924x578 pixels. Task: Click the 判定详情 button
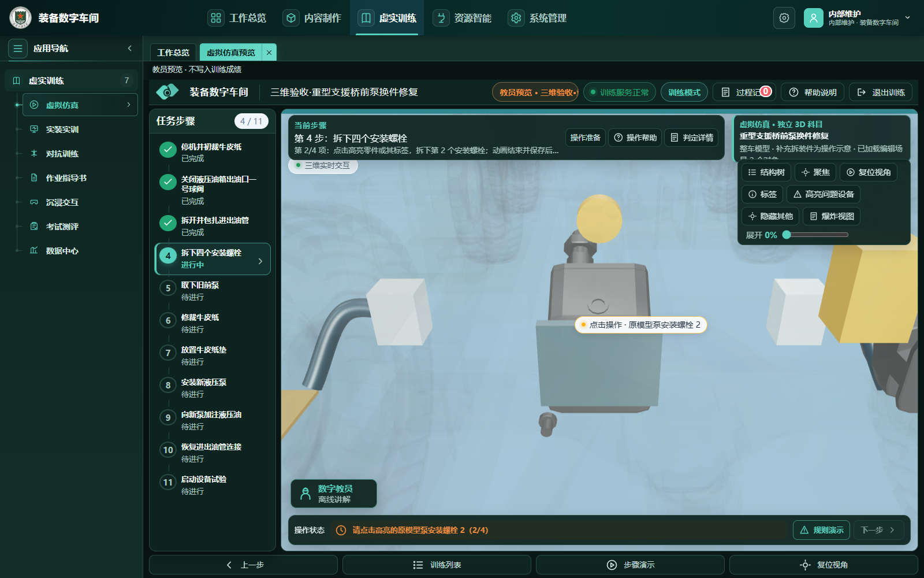click(691, 138)
